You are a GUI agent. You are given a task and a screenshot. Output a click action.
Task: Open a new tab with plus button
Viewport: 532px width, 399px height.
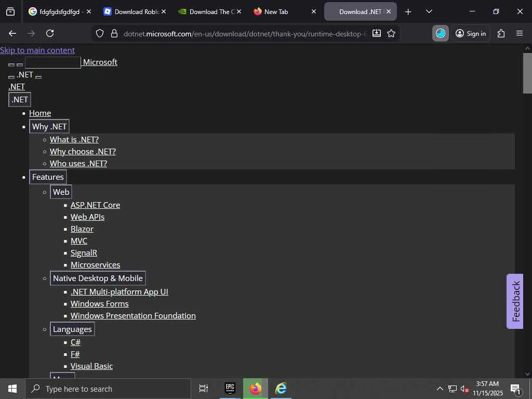coord(408,12)
